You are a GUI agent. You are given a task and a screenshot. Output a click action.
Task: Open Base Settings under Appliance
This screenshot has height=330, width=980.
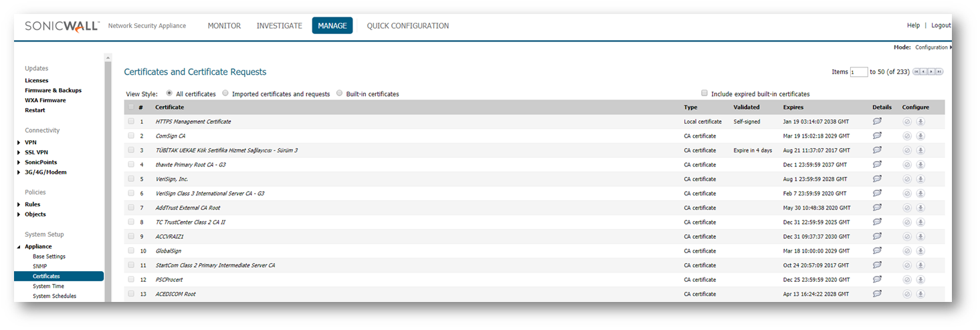pyautogui.click(x=50, y=257)
